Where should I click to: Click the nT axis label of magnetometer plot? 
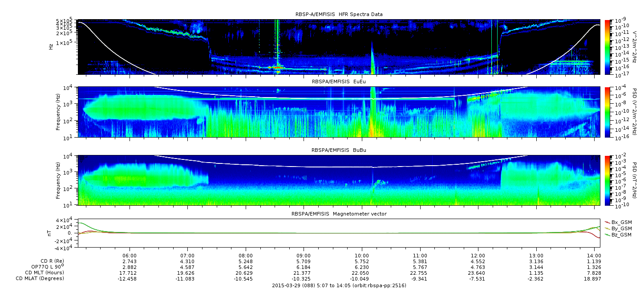coord(51,232)
